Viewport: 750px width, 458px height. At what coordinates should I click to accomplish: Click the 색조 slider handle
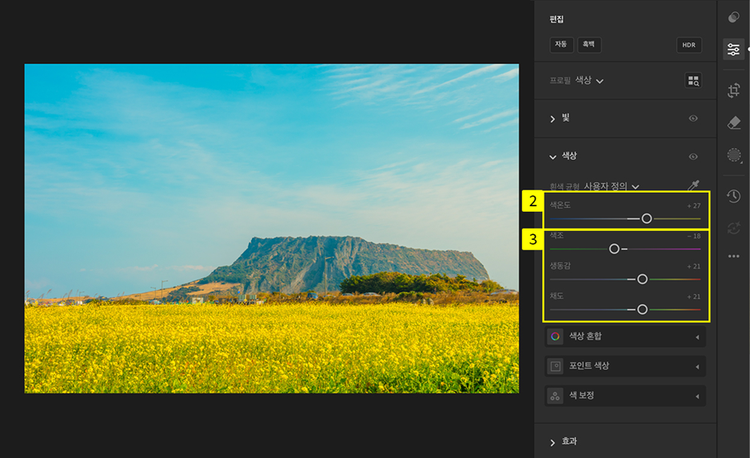click(614, 249)
